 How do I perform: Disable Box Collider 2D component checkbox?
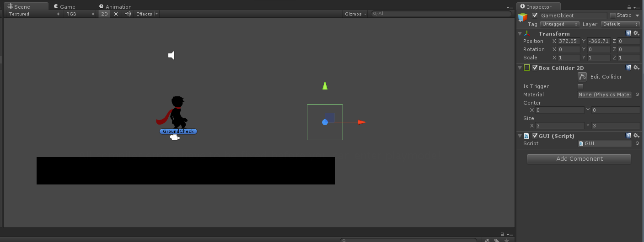[x=535, y=68]
